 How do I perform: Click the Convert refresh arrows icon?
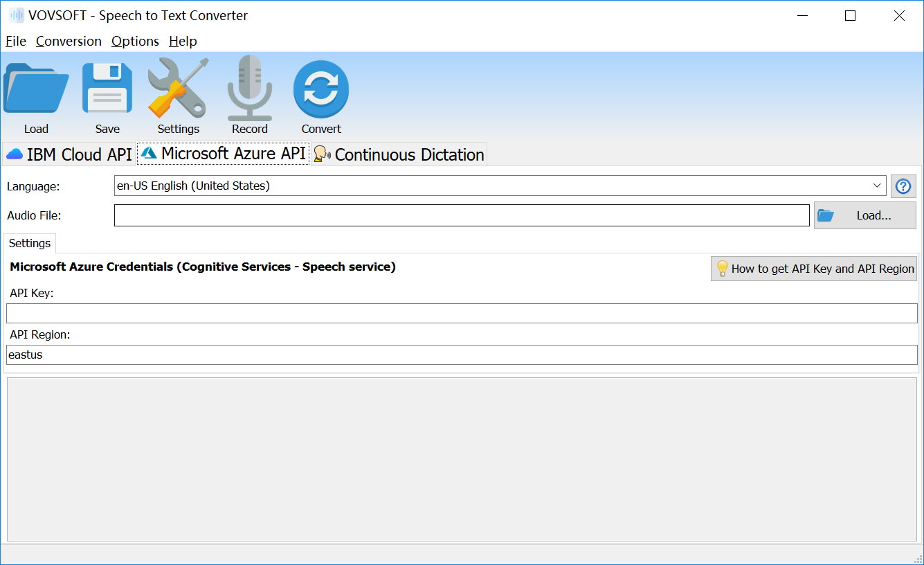tap(321, 89)
